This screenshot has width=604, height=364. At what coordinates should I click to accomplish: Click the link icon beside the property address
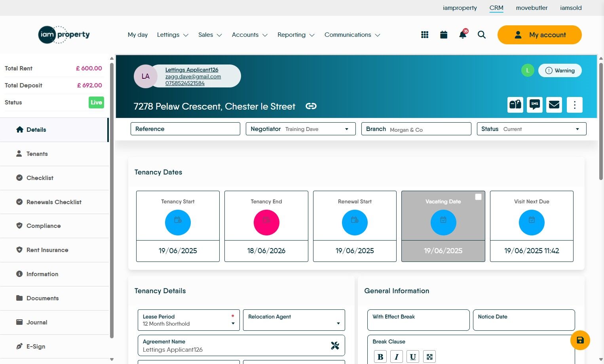[311, 106]
